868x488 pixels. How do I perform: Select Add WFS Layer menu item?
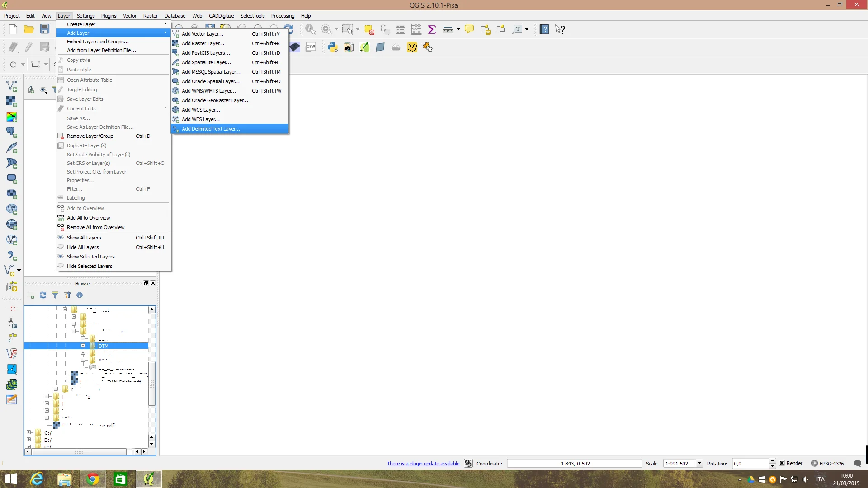(230, 119)
